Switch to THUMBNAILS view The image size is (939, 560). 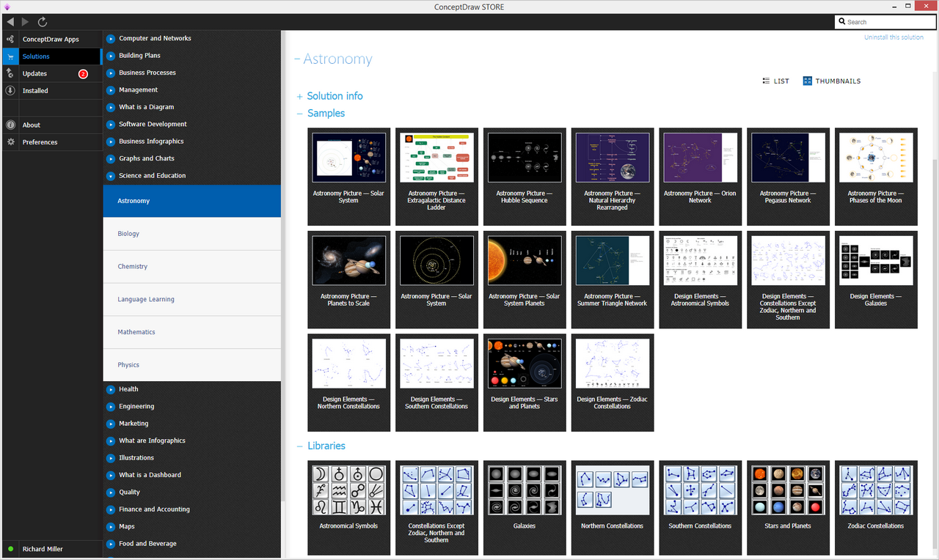tap(831, 81)
